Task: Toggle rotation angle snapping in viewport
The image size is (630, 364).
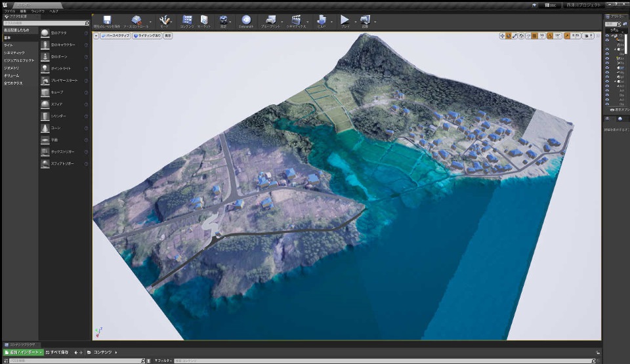Action: (550, 35)
